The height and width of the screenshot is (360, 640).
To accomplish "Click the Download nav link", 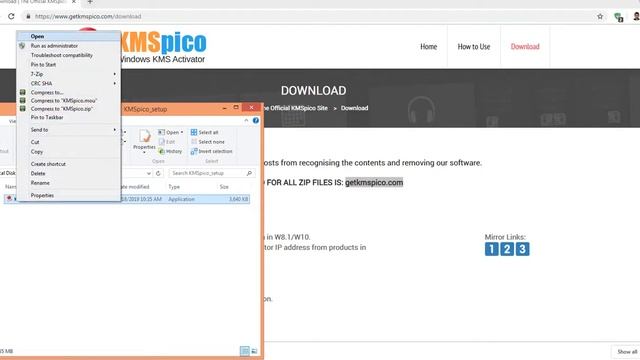I will (x=525, y=47).
